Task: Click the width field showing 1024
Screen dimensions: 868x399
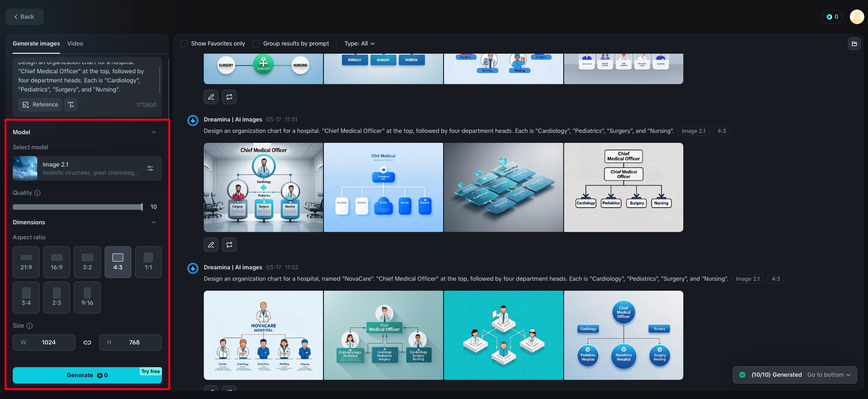Action: point(44,343)
